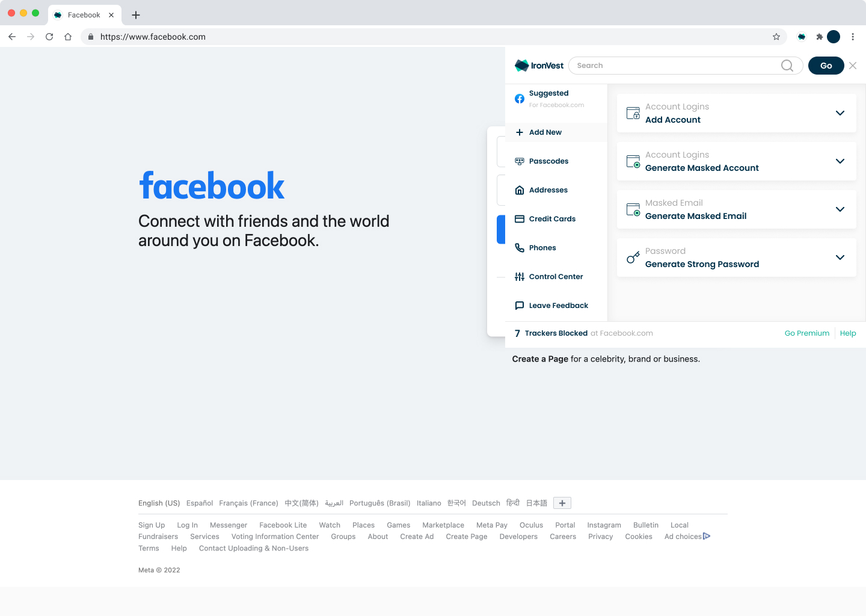The height and width of the screenshot is (616, 866).
Task: Click the IronVest logo in the panel
Action: [539, 66]
